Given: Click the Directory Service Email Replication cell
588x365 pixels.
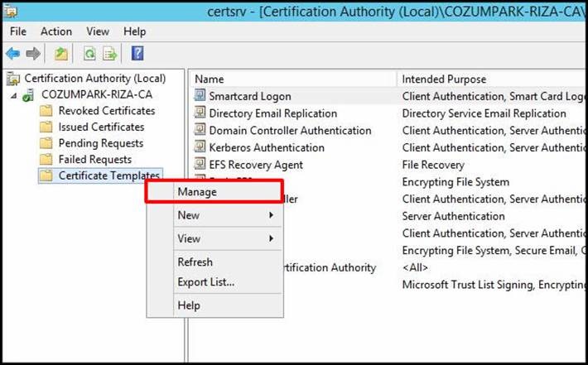Looking at the screenshot, I should (x=484, y=113).
